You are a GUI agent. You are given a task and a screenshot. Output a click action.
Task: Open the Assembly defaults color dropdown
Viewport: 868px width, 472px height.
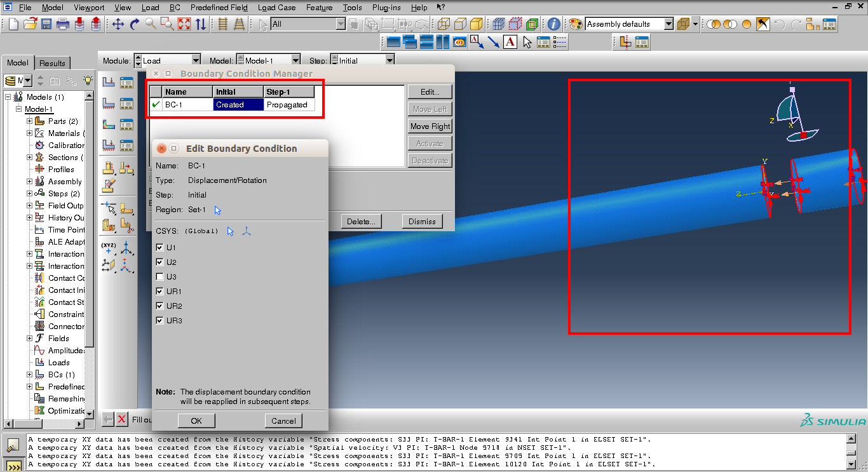668,24
